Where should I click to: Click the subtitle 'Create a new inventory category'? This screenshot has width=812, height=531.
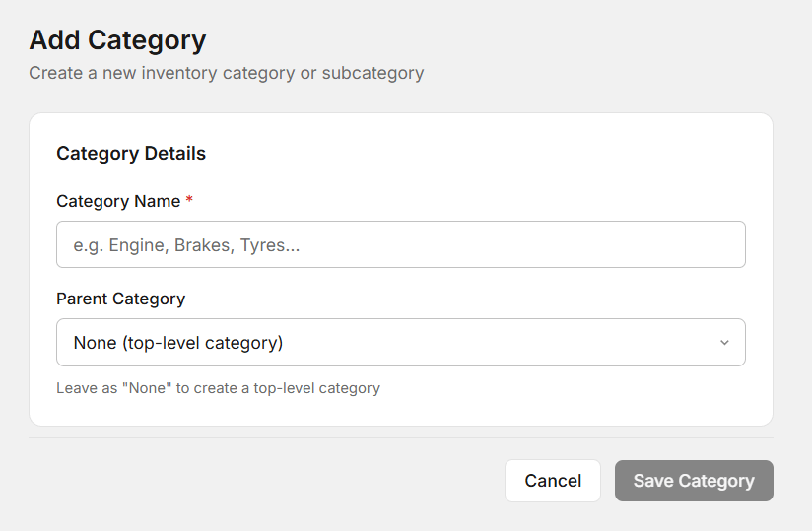click(226, 73)
